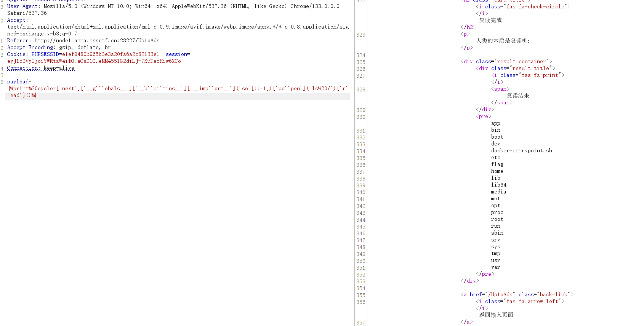The width and height of the screenshot is (644, 326).
Task: Click the href value "/UploAds" in response
Action: pos(500,294)
